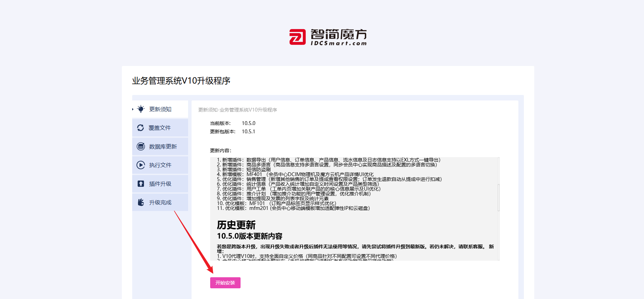The width and height of the screenshot is (644, 299).
Task: Click the IDCSmart.com logo text
Action: (x=339, y=43)
